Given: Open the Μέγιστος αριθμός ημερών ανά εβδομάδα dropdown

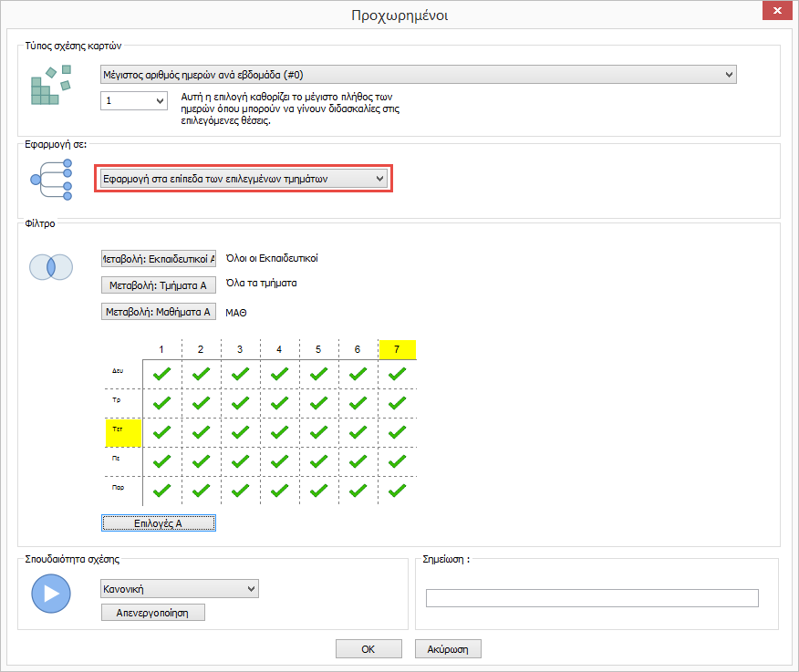Looking at the screenshot, I should tap(417, 75).
